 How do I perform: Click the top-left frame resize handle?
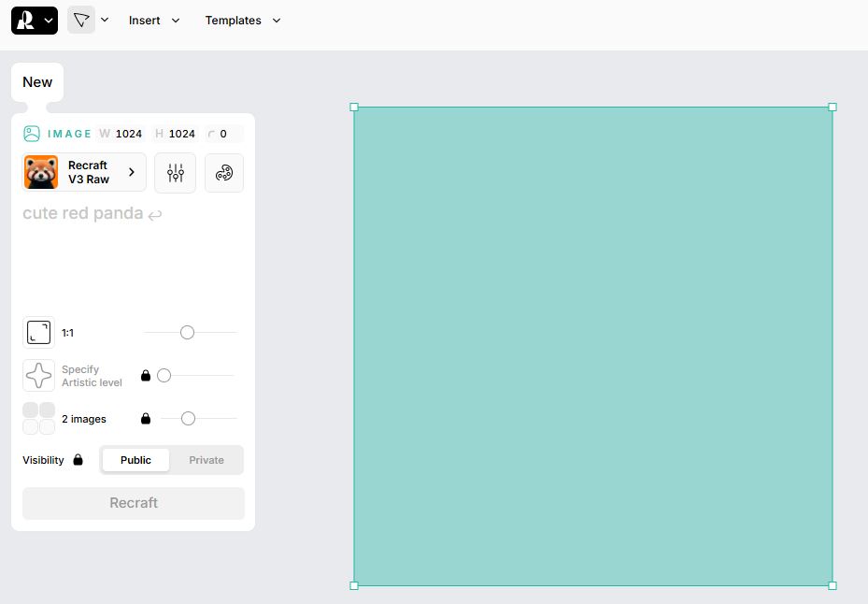click(354, 107)
